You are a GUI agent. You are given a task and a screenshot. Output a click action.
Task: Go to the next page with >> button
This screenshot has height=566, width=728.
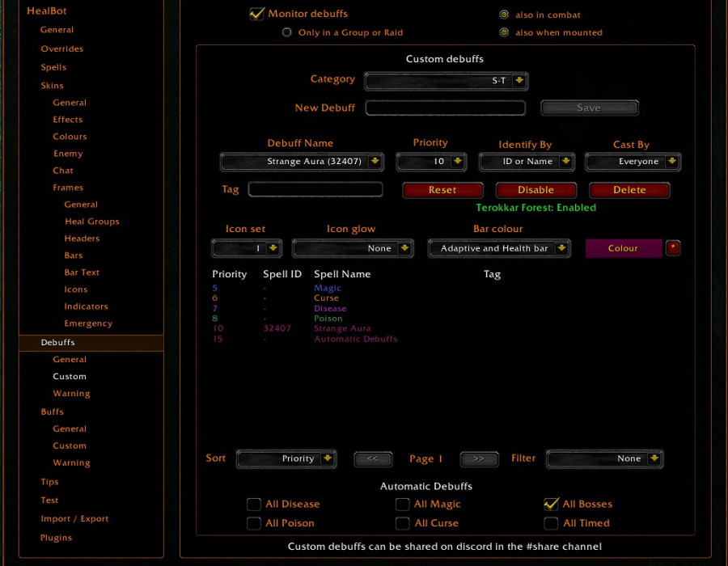[479, 458]
